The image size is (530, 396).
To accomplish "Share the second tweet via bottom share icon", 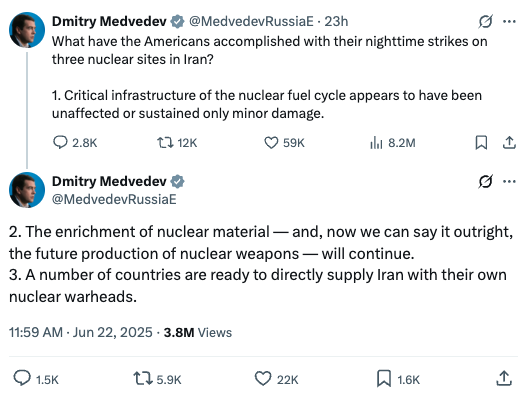I will point(504,378).
